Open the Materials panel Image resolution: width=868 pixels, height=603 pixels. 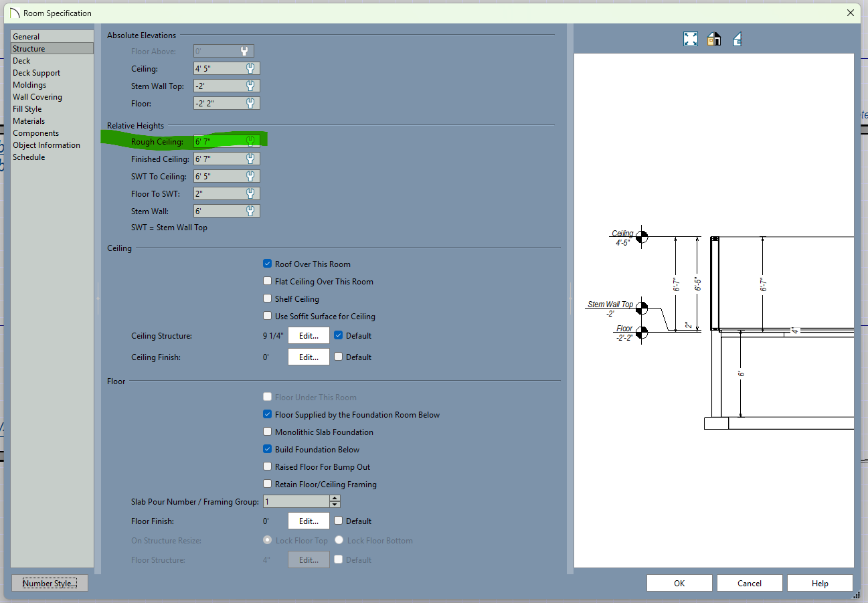[29, 121]
